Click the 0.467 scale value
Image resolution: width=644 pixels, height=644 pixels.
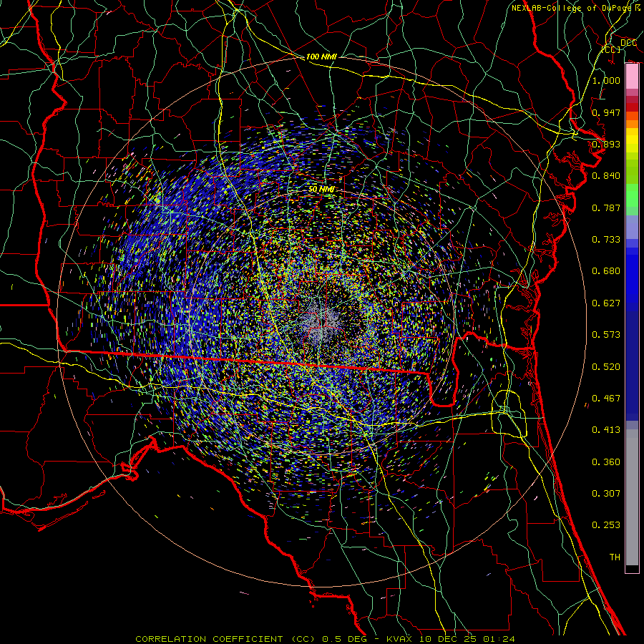pos(606,399)
